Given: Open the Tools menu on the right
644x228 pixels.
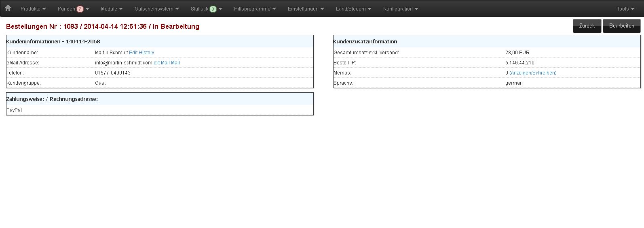Looking at the screenshot, I should point(625,9).
